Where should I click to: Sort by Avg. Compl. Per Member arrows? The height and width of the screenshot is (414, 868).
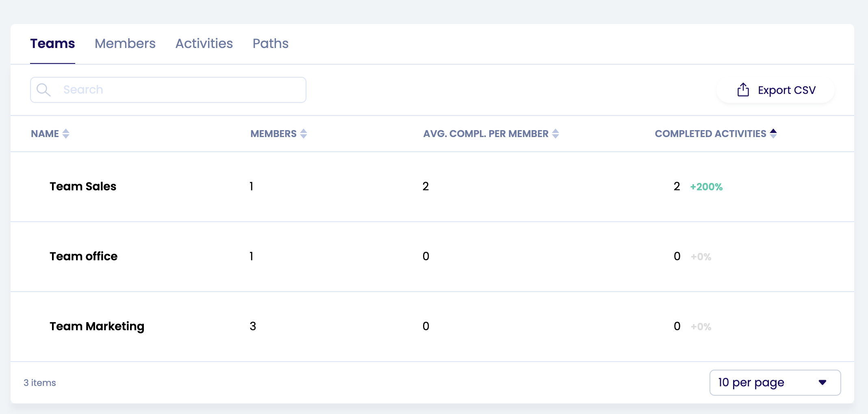coord(556,134)
